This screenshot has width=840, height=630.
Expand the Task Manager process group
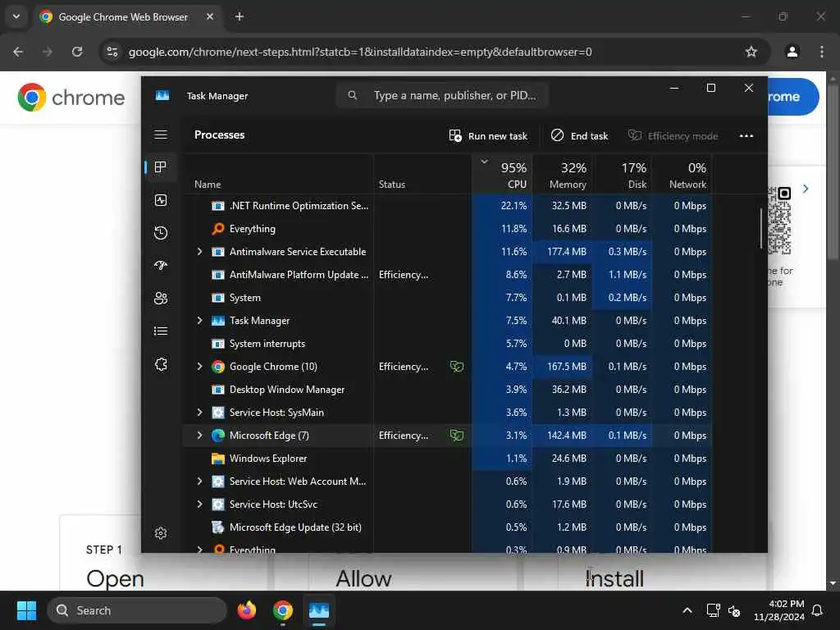coord(200,321)
